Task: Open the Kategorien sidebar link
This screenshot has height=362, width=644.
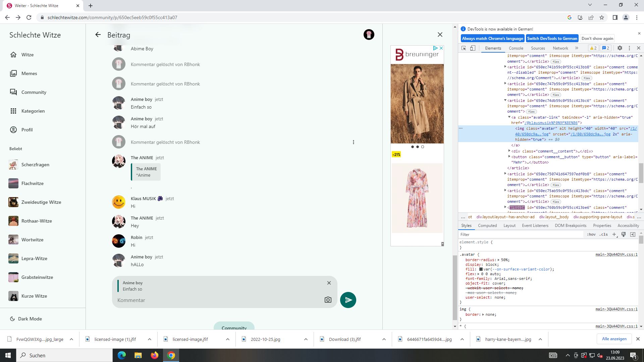Action: (x=33, y=111)
